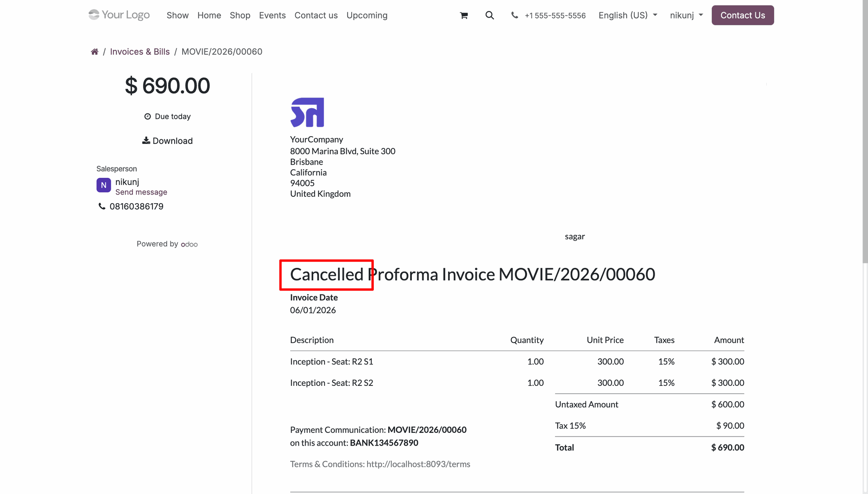Click the YourCompany logo on invoice
868x494 pixels.
(307, 112)
